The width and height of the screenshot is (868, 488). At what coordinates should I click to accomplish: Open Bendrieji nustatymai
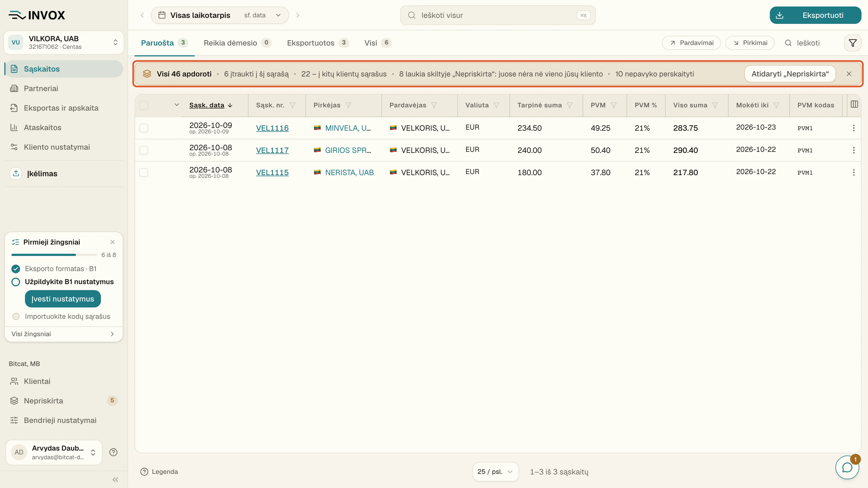coord(64,420)
